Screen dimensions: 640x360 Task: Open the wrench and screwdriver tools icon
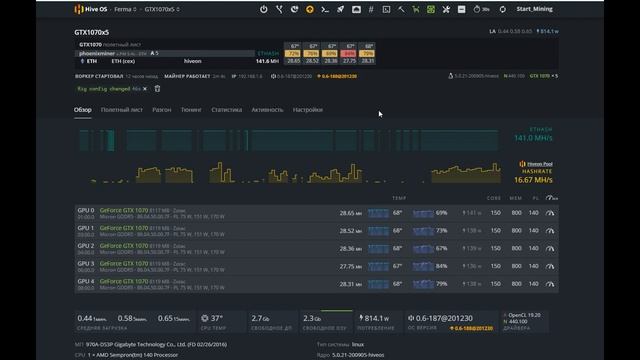(x=446, y=9)
